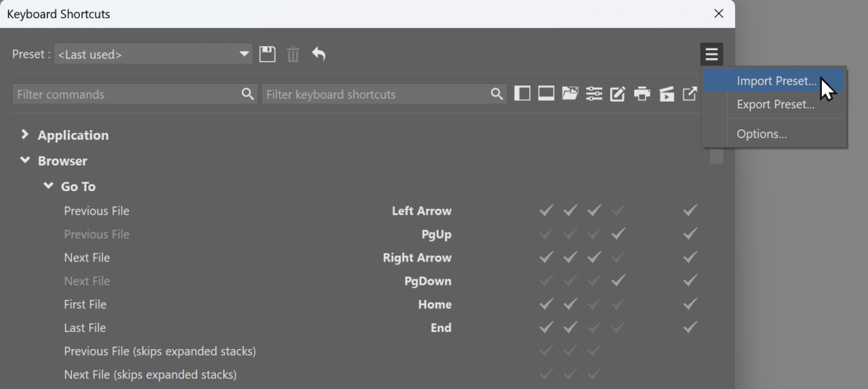Toggle PgDown row checkmark under export icon
Image resolution: width=868 pixels, height=389 pixels.
click(690, 281)
